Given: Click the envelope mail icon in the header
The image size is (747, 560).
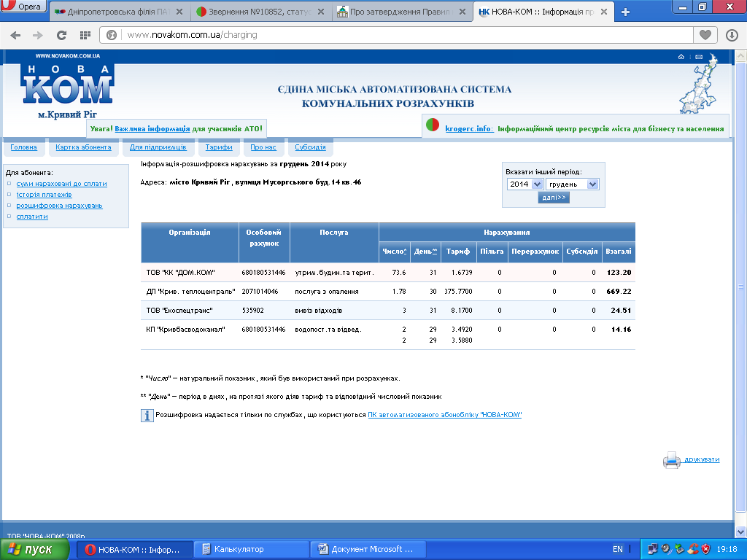Looking at the screenshot, I should 699,57.
